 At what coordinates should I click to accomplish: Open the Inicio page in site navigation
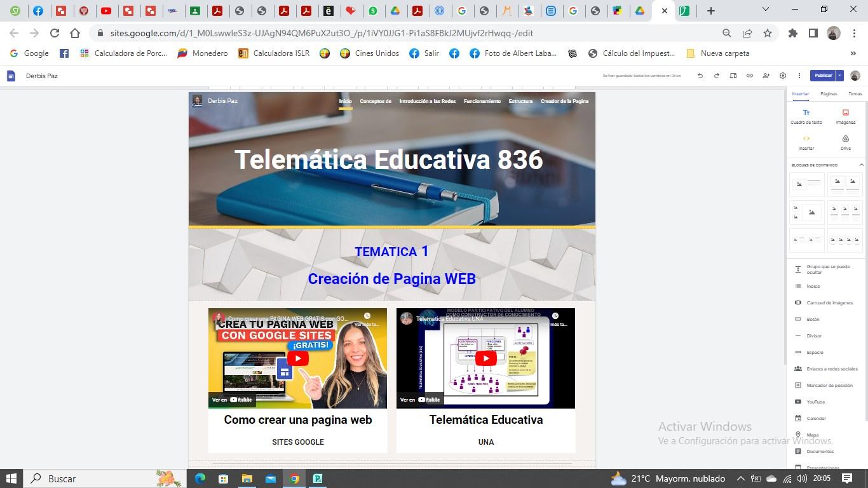point(345,101)
